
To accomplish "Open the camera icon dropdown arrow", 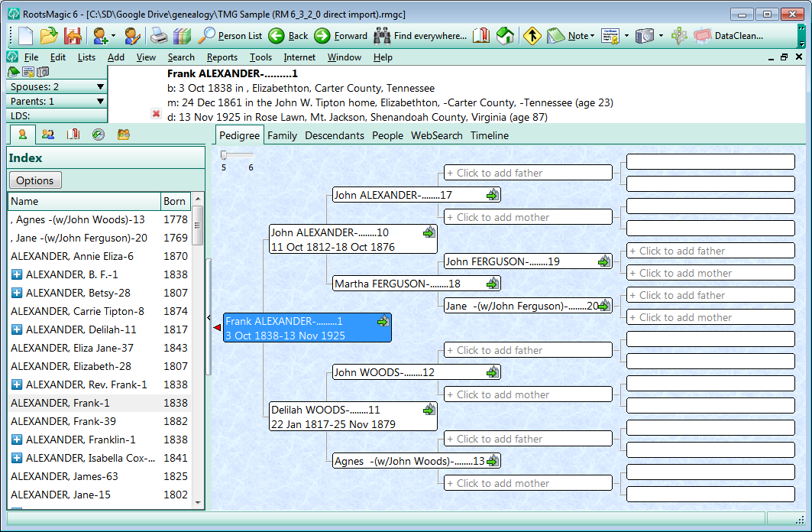I will click(661, 36).
